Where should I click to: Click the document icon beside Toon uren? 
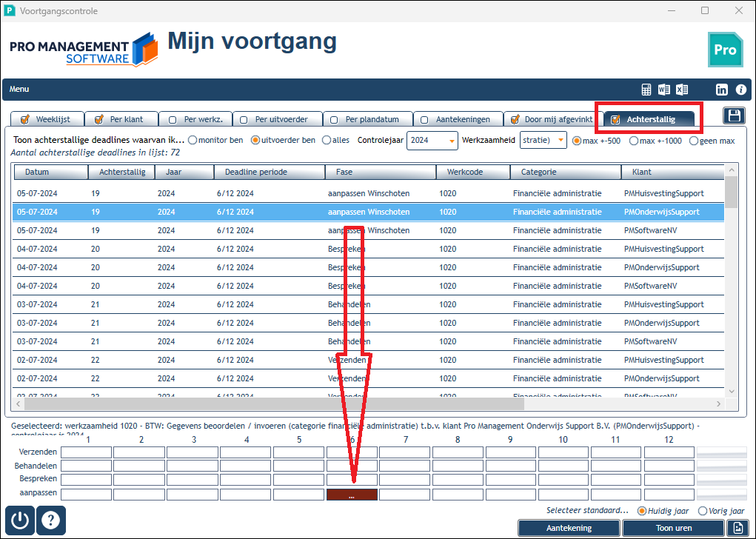coord(737,528)
